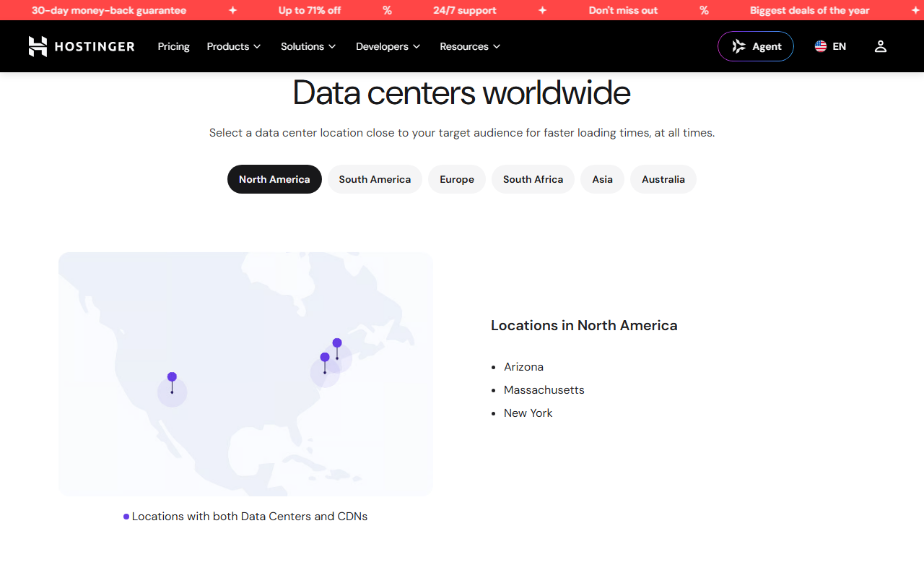
Task: Click the New York list item
Action: pos(528,413)
